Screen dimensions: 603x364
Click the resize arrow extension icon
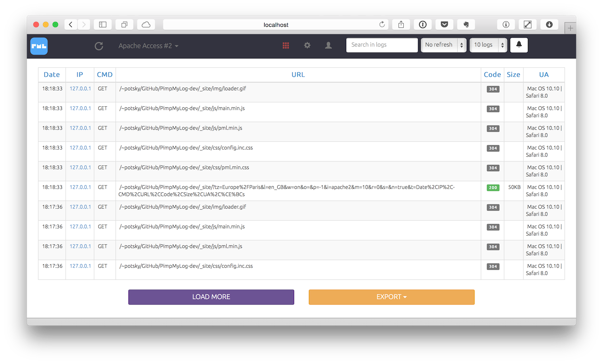(527, 25)
